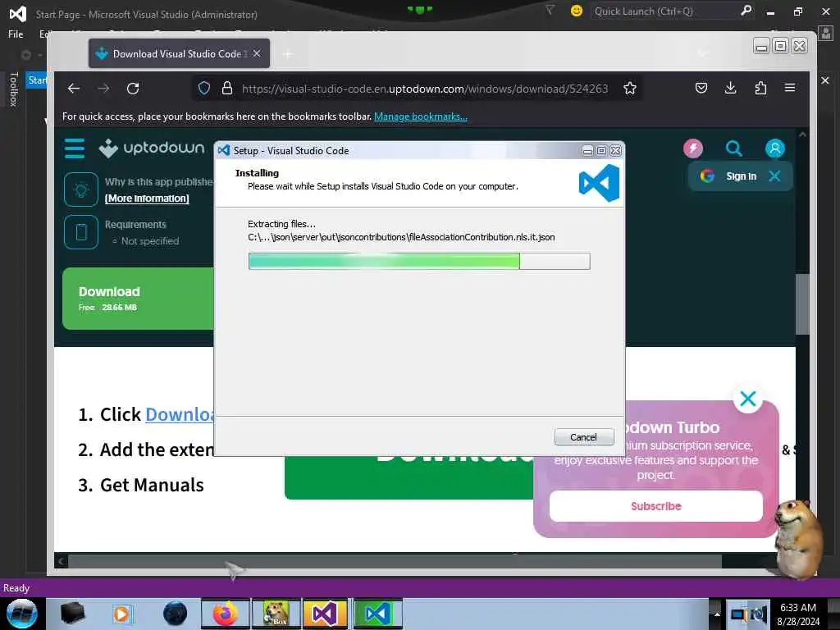The width and height of the screenshot is (840, 630).
Task: Bookmark this page with the star icon
Action: click(x=630, y=88)
